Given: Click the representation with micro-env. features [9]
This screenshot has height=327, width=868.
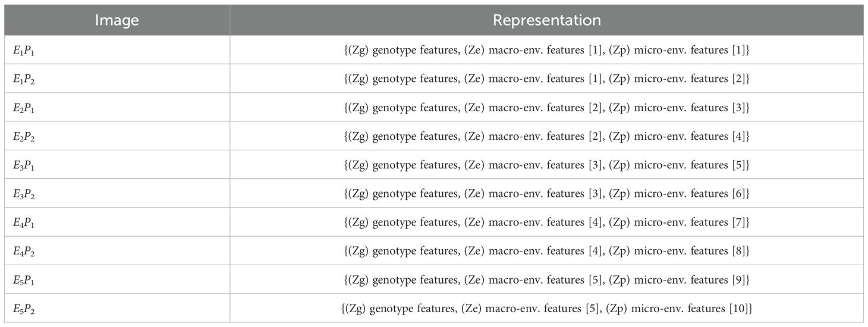Looking at the screenshot, I should point(546,280).
